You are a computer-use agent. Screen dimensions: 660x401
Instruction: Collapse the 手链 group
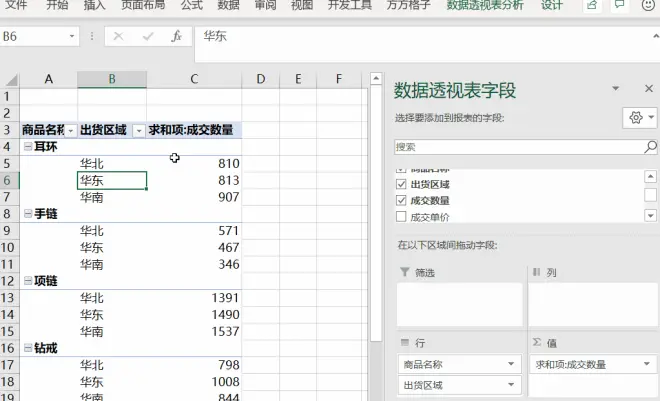click(x=28, y=214)
